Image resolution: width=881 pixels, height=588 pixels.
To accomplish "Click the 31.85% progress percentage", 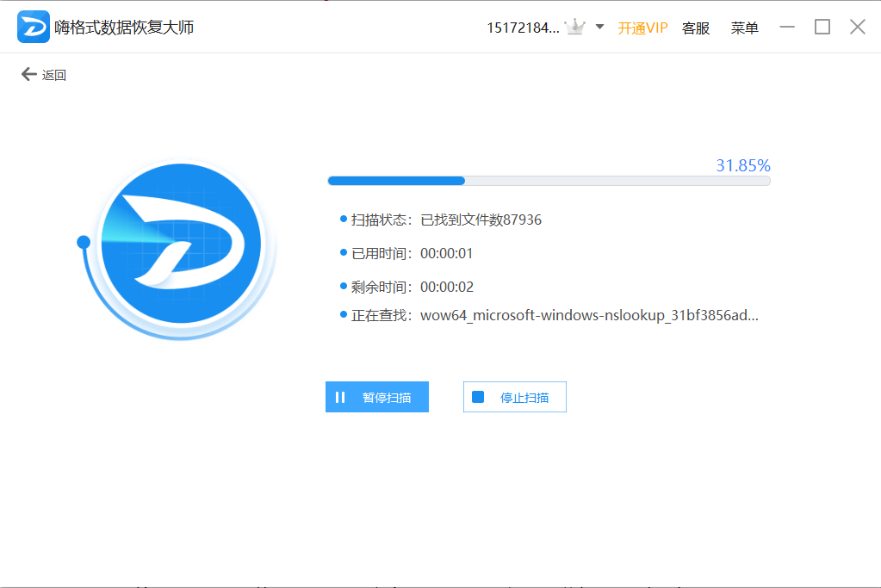I will 743,165.
